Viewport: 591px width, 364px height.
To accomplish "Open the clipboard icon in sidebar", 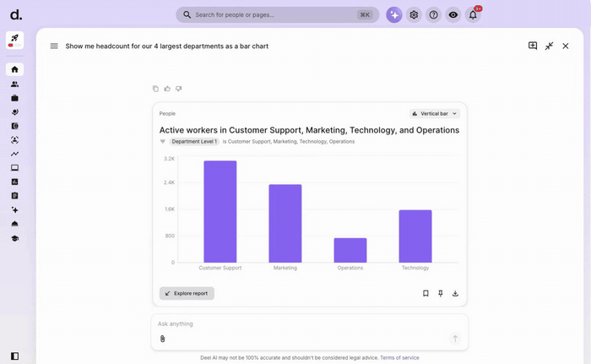I will pyautogui.click(x=14, y=196).
